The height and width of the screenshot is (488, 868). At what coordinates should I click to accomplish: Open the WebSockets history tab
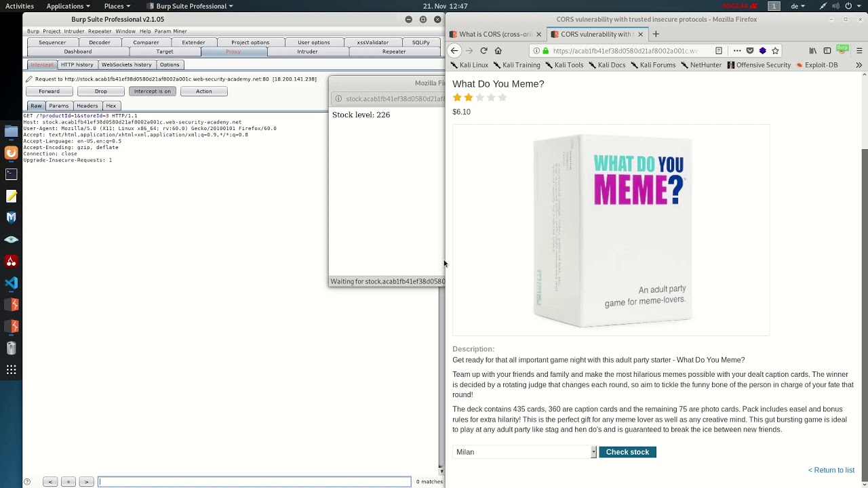[127, 64]
